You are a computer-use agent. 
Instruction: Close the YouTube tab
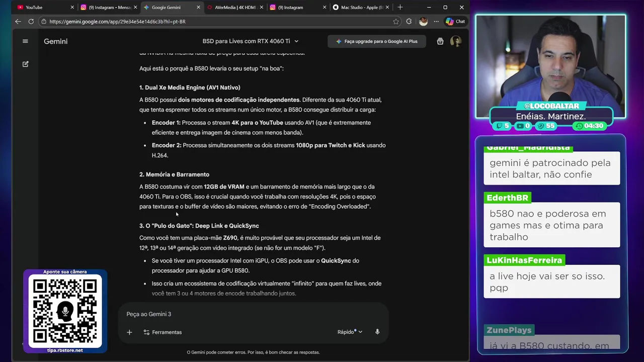pos(72,8)
